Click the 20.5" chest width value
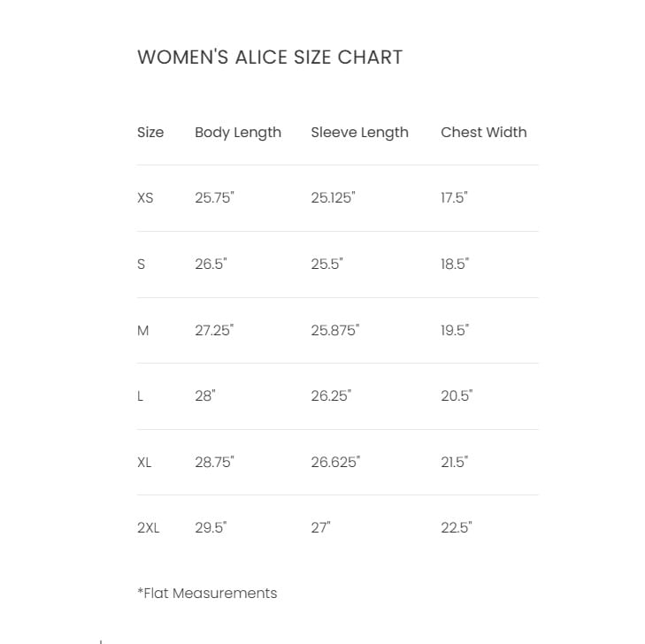The width and height of the screenshot is (645, 644). point(457,396)
